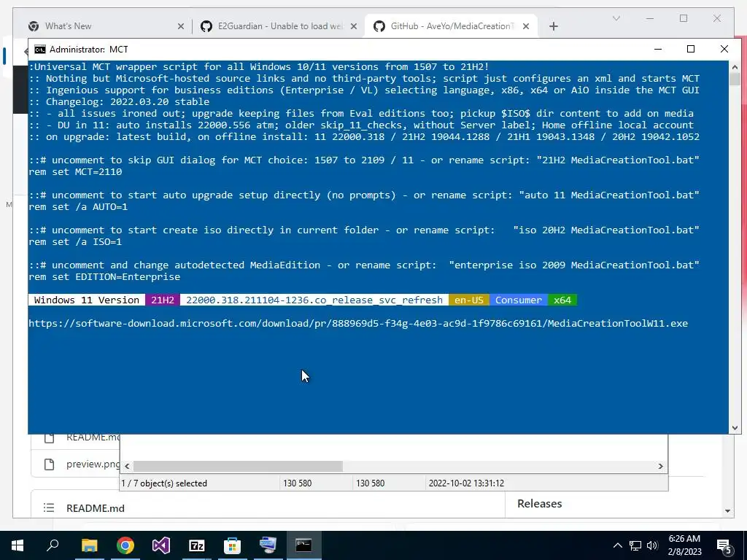Image resolution: width=747 pixels, height=560 pixels.
Task: Maximize the Administrator: MCT window
Action: (691, 49)
